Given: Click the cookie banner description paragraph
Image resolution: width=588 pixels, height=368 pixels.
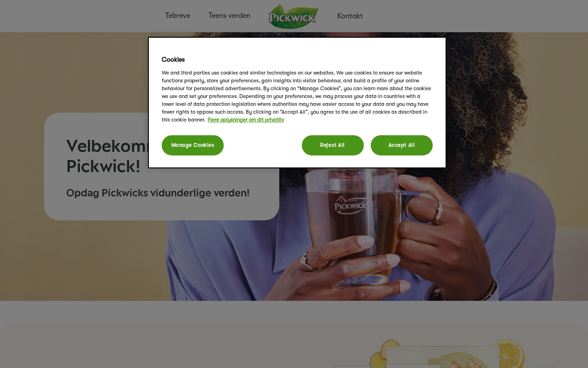Looking at the screenshot, I should click(x=296, y=96).
